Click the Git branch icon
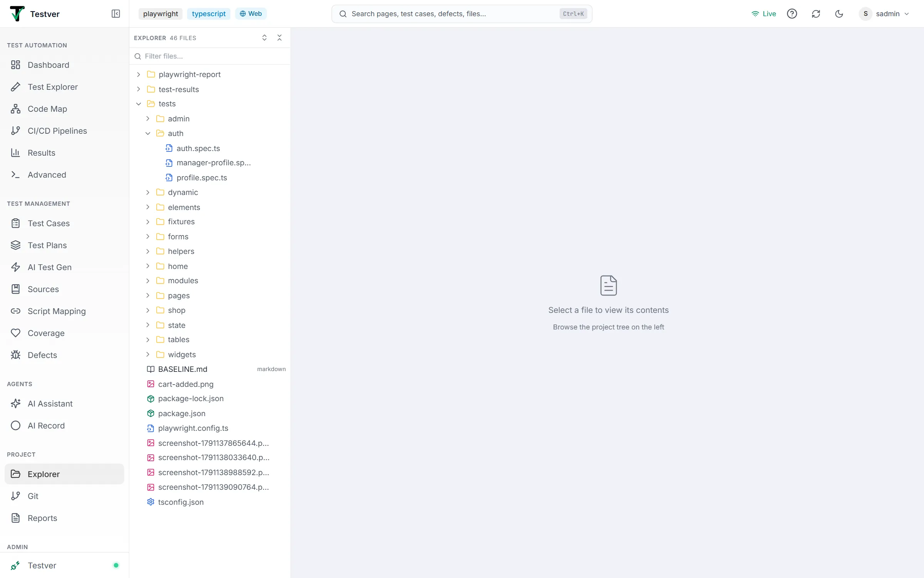 15,496
